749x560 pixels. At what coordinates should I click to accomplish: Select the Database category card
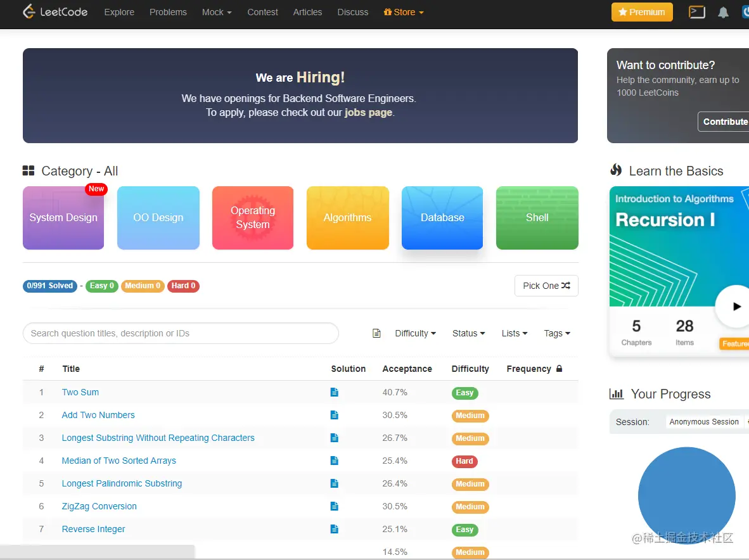click(442, 218)
